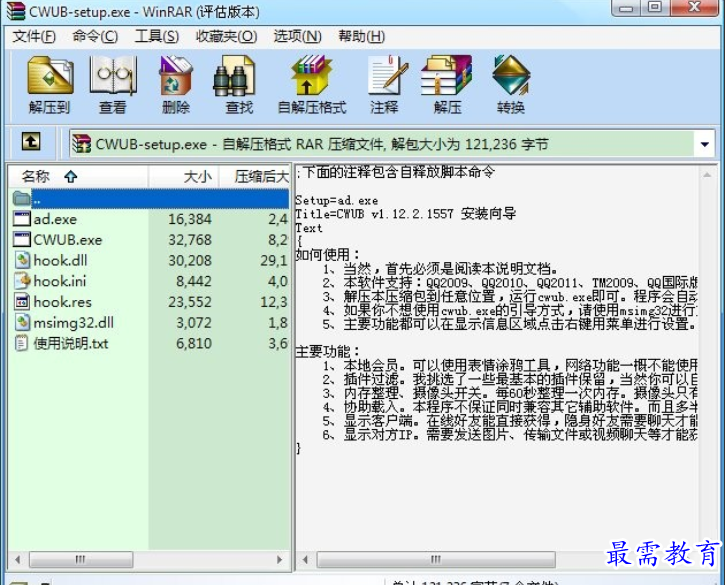Click the 解压到 (Extract To) toolbar icon
Viewport: 728px width, 585px height.
click(x=50, y=76)
